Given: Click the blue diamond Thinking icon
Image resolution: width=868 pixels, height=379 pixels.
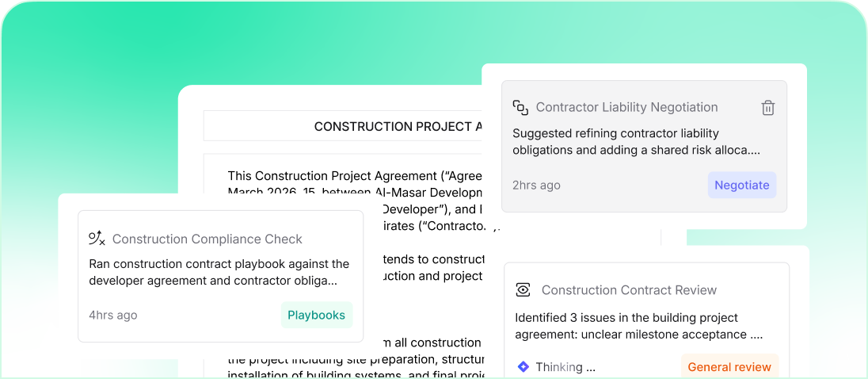Looking at the screenshot, I should (523, 367).
